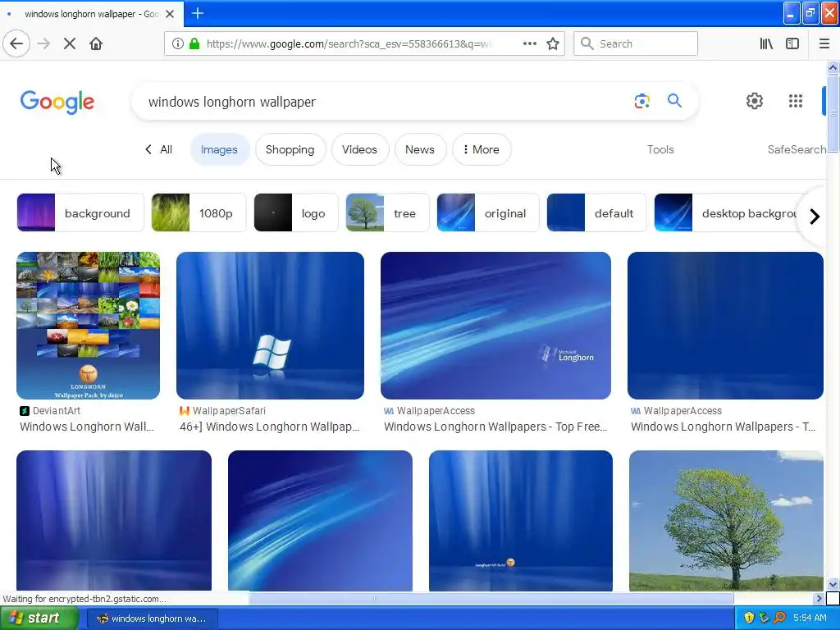The width and height of the screenshot is (840, 630).
Task: Filter by the 1080p suggestion chip
Action: click(x=199, y=212)
